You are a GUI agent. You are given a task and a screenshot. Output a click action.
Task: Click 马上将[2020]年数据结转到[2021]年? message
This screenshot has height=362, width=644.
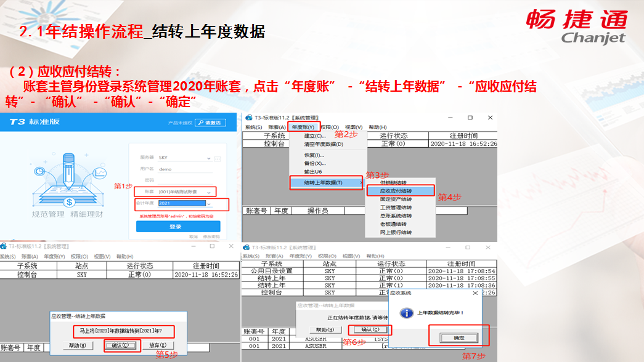tap(121, 331)
